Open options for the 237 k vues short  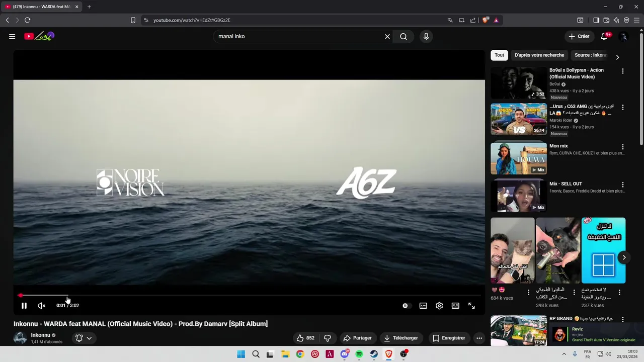[619, 292]
